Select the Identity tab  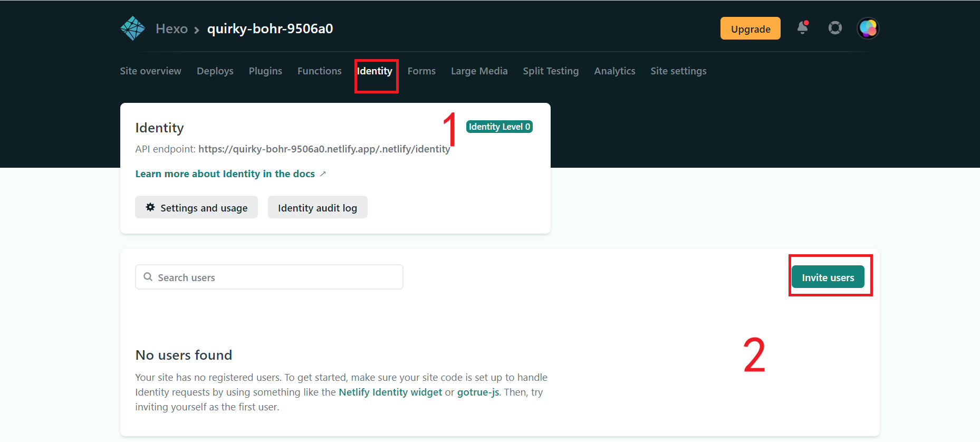(x=374, y=71)
